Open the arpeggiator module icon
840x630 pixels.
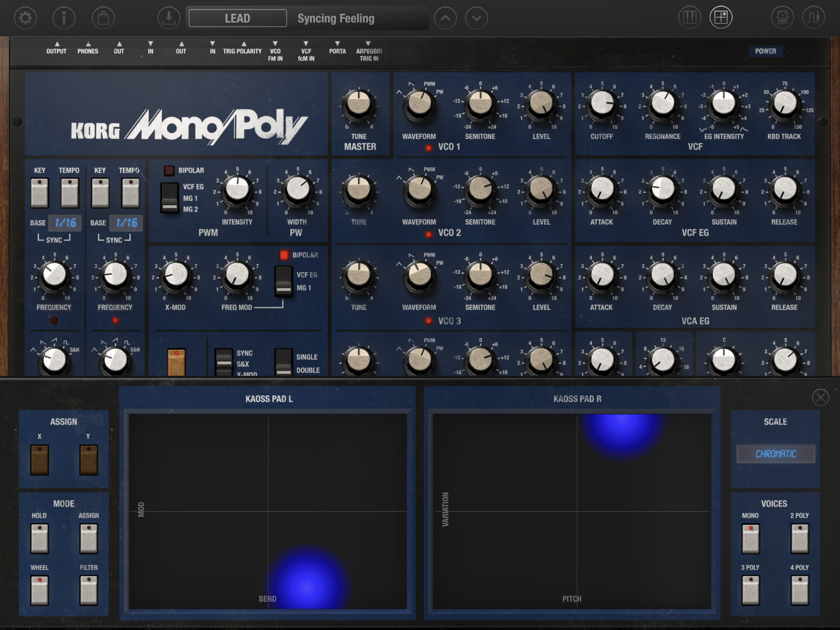coord(782,17)
